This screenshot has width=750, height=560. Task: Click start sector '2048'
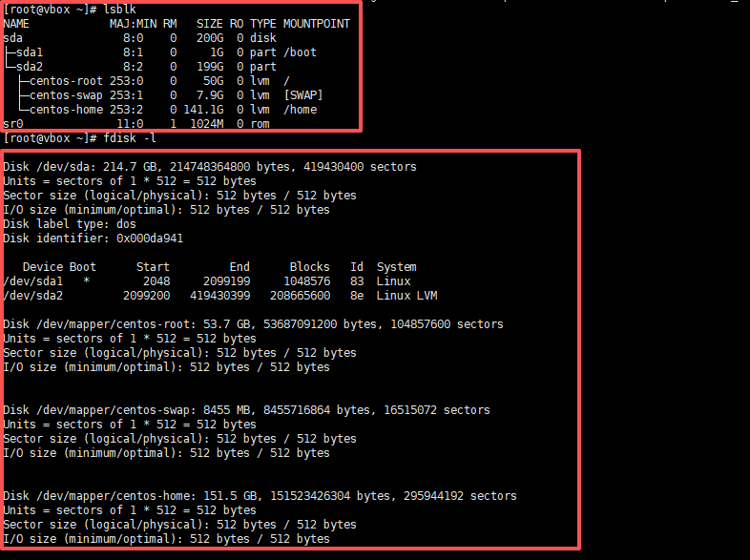[x=156, y=281]
